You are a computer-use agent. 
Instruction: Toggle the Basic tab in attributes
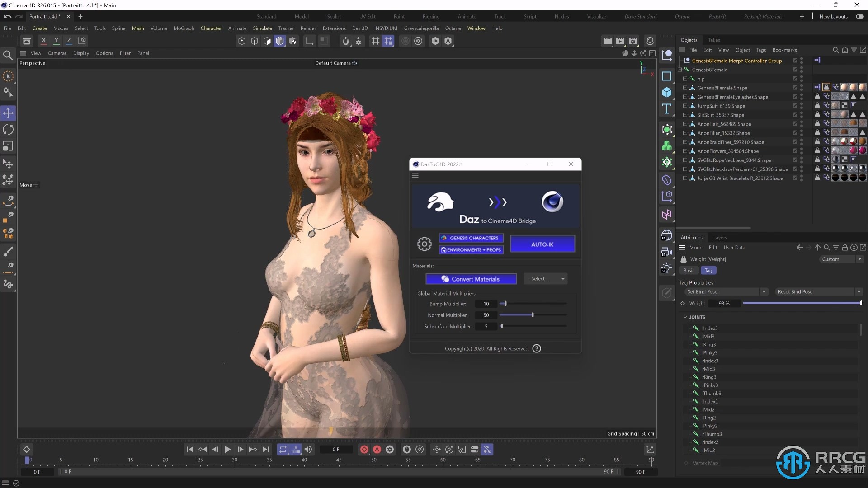click(x=689, y=271)
